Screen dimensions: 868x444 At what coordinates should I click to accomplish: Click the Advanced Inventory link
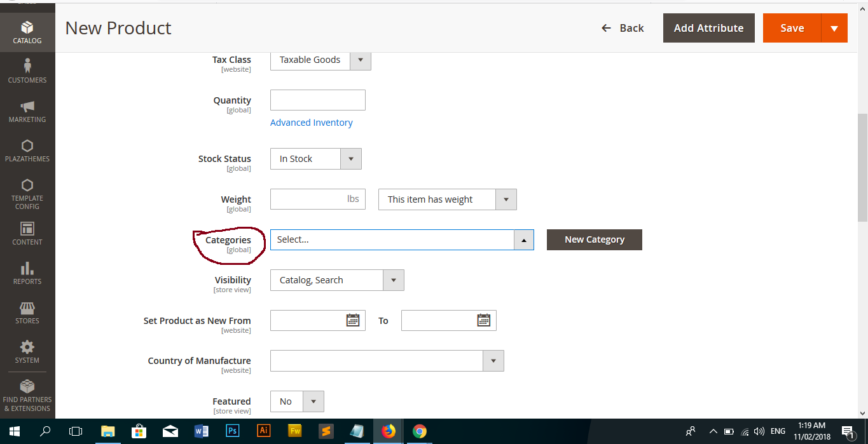311,122
